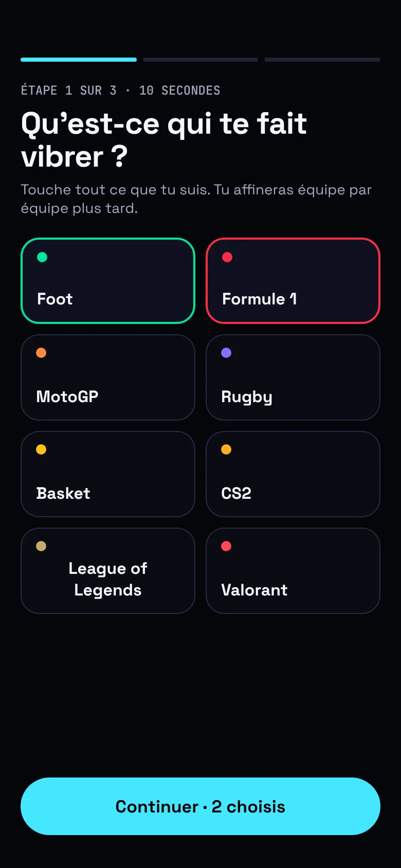Click the green dot on Foot
401x868 pixels.
(42, 257)
